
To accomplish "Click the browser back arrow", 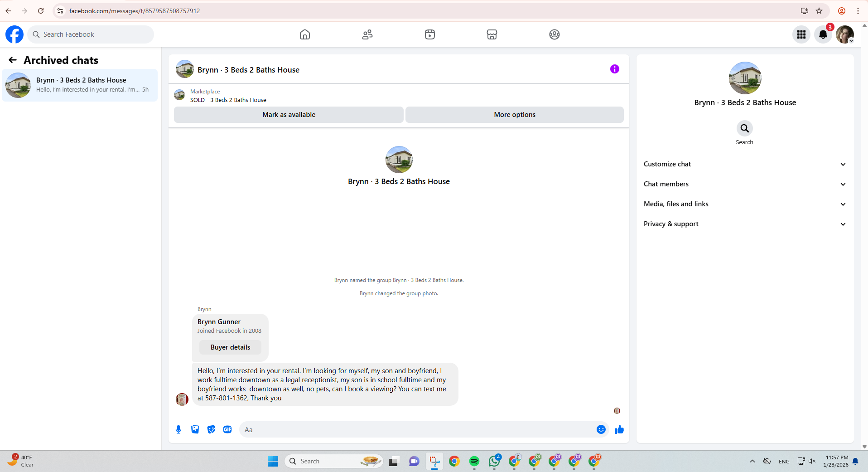I will (8, 11).
